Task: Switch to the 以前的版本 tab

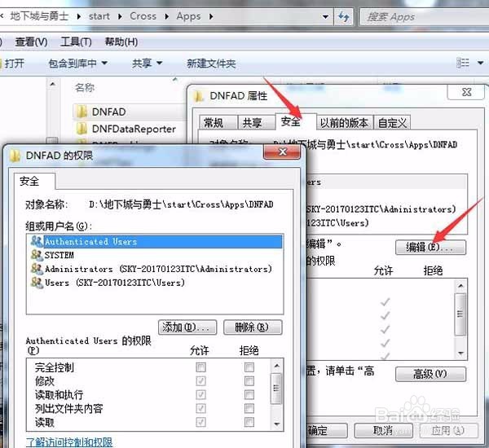Action: [344, 122]
